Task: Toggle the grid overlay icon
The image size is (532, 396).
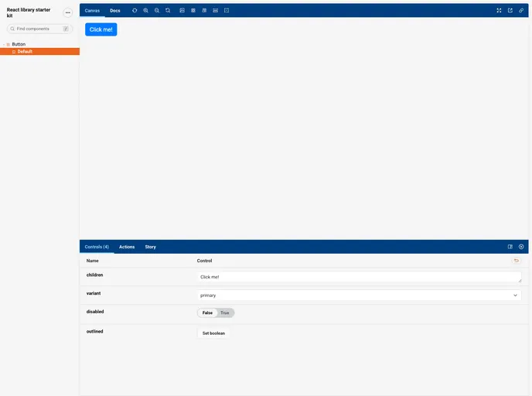Action: (193, 11)
